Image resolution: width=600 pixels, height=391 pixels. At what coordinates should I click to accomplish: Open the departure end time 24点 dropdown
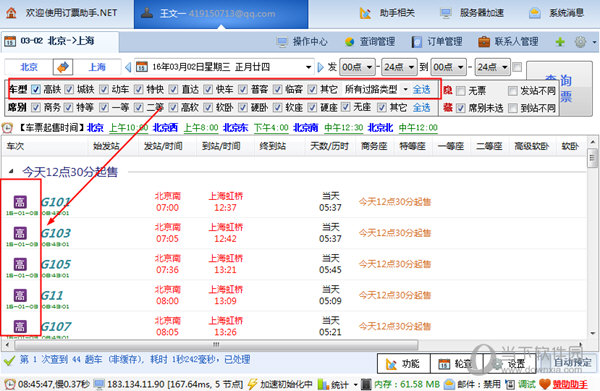coord(399,67)
